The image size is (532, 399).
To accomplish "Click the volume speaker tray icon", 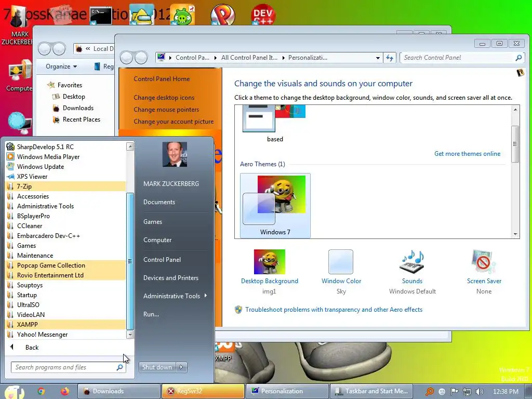I will coord(480,392).
